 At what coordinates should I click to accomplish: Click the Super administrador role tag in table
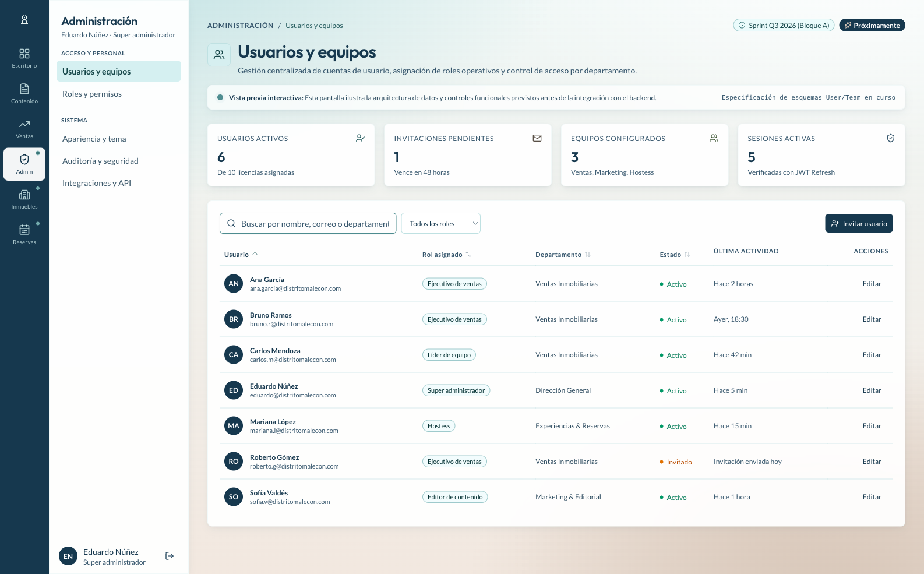pyautogui.click(x=456, y=390)
